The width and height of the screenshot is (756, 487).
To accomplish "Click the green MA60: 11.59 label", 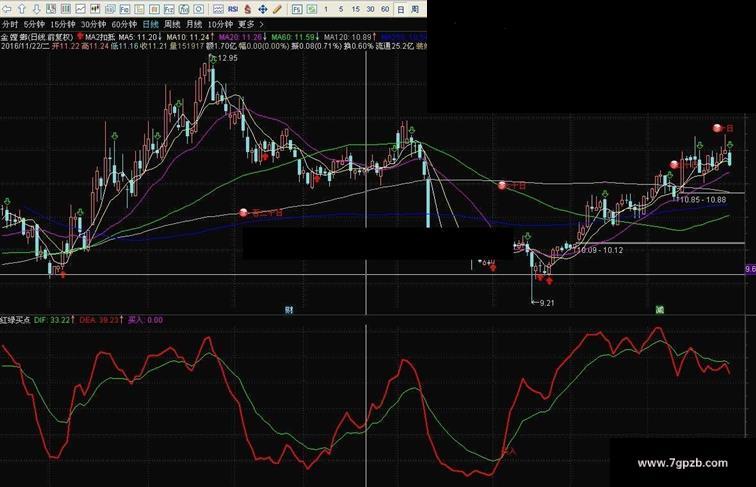I will pos(293,37).
